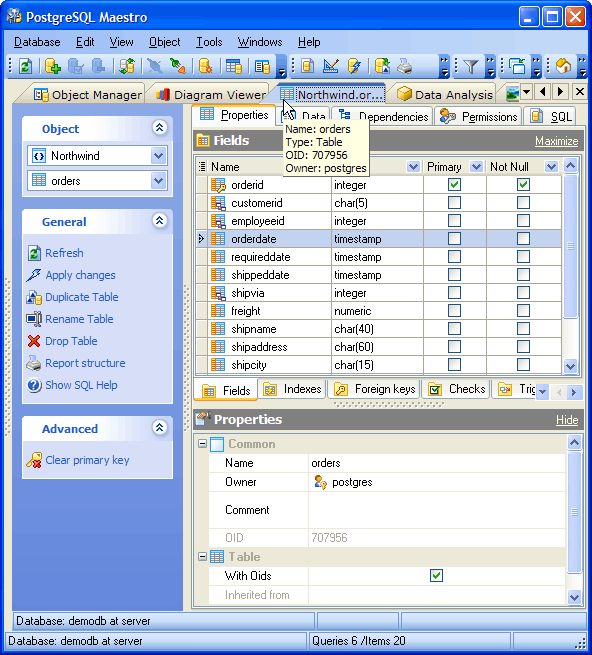592x655 pixels.
Task: Click the database with gear toolbar icon
Action: pos(205,66)
